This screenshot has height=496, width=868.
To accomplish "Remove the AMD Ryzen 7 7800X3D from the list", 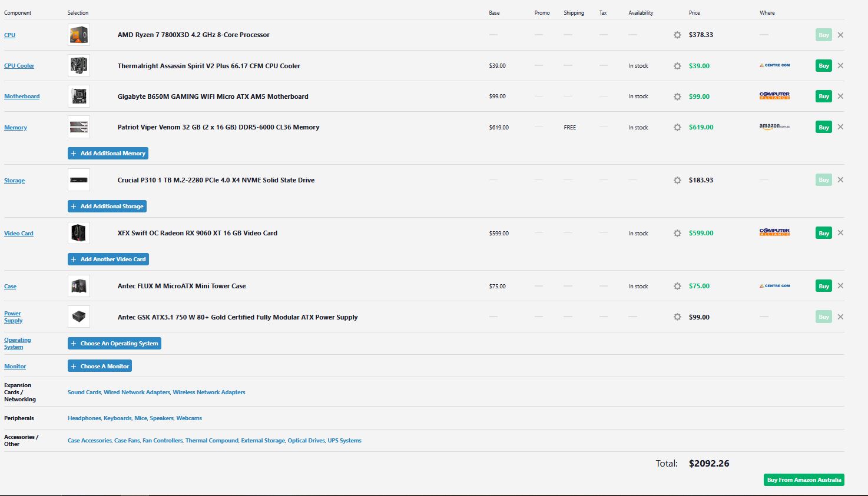I will click(x=840, y=35).
